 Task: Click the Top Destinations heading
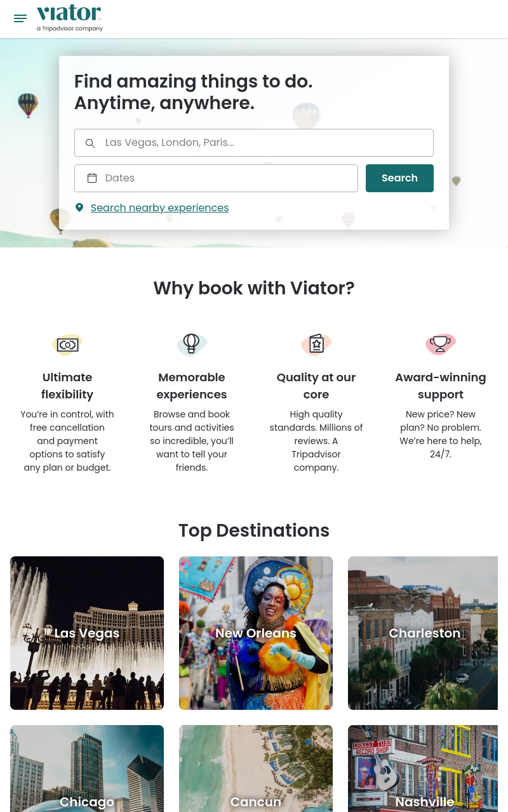[254, 530]
